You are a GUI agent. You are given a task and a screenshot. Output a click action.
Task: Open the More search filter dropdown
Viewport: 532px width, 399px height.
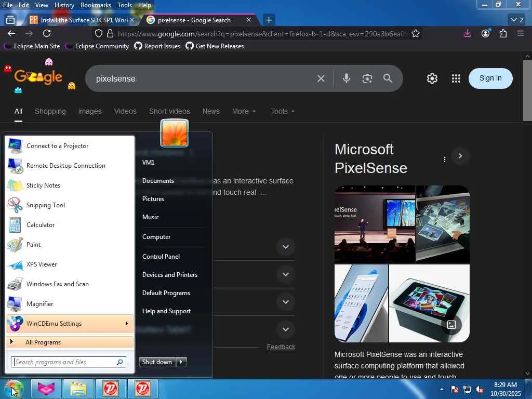[244, 111]
